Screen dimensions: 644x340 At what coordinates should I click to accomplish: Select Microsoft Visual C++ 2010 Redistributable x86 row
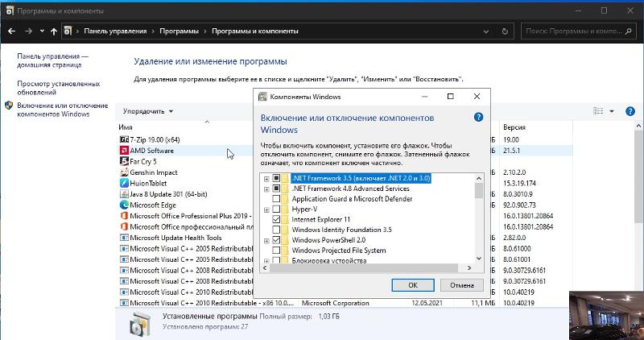point(344,303)
